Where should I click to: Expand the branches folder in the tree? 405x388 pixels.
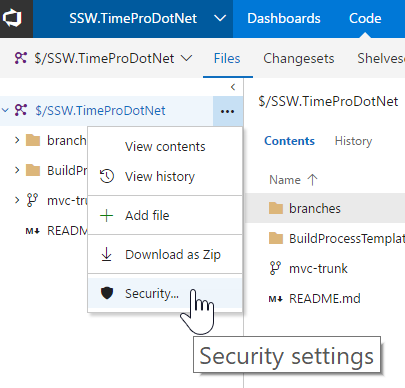pos(17,140)
